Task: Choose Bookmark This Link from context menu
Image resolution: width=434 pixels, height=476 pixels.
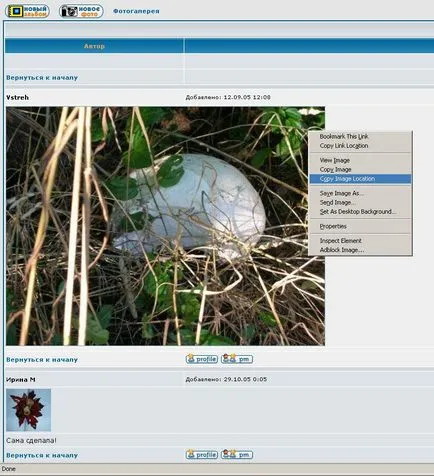Action: (360, 136)
